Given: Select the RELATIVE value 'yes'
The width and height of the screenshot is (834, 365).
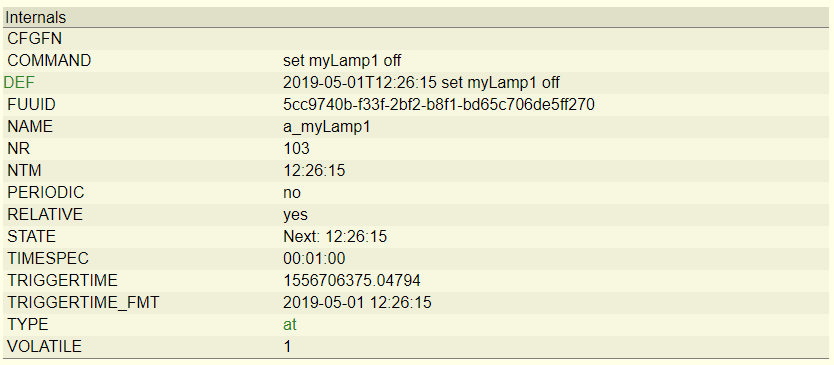Looking at the screenshot, I should (x=295, y=214).
